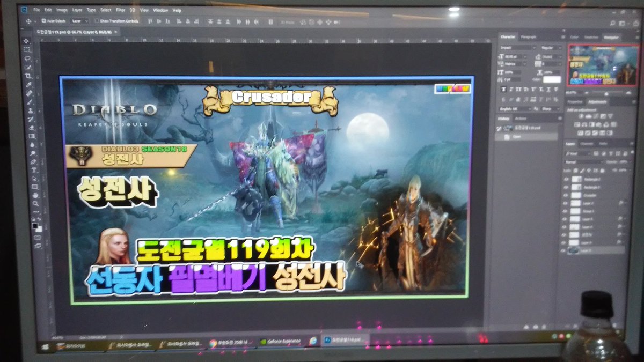
Task: Select the Crop tool
Action: tap(28, 76)
